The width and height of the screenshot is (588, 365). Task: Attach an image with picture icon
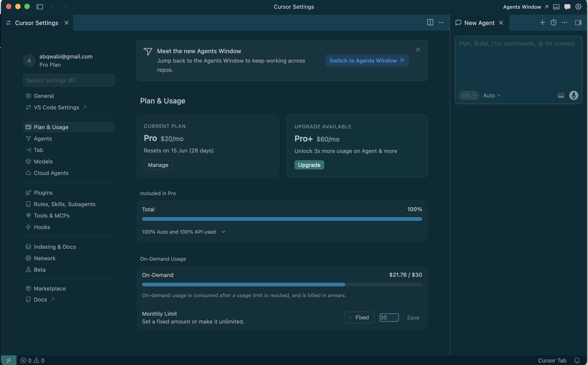[x=561, y=95]
